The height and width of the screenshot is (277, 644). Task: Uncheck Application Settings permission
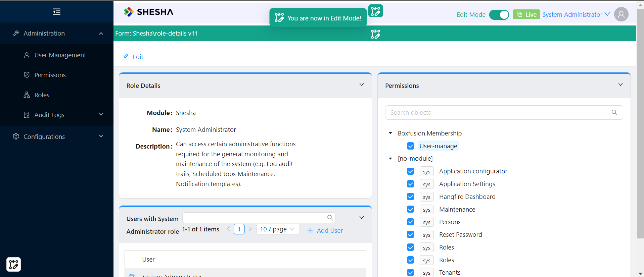[410, 184]
